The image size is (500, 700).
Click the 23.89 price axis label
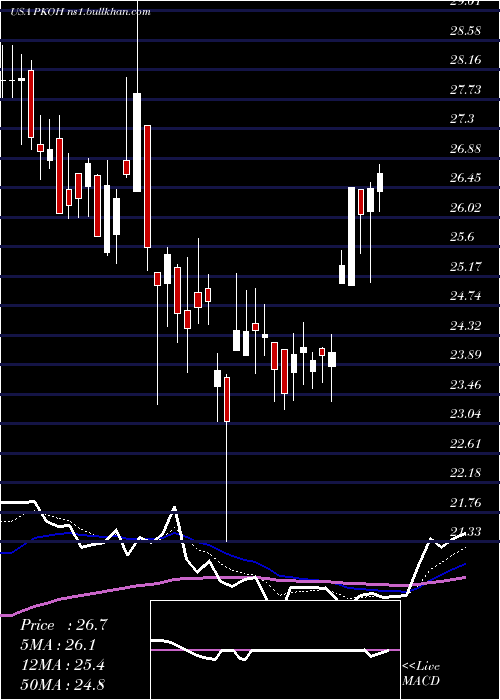pos(465,355)
